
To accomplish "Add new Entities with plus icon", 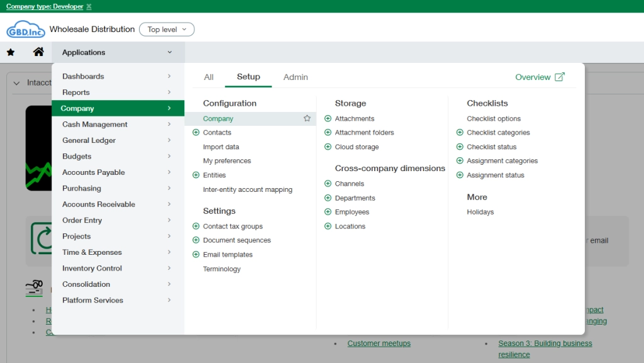I will coord(196,175).
